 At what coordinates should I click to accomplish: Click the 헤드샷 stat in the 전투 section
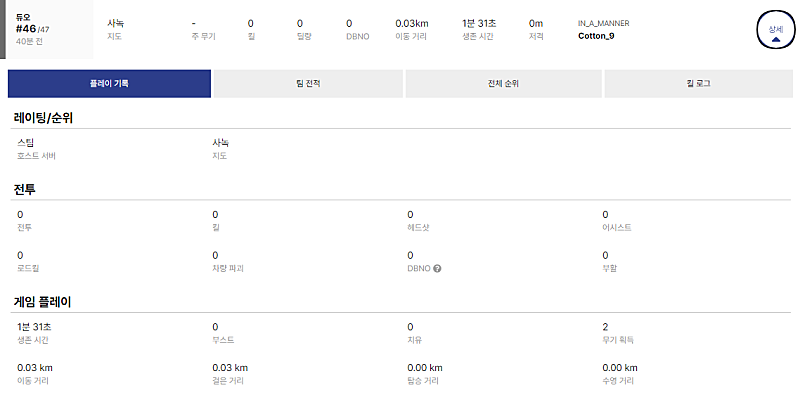pos(410,215)
